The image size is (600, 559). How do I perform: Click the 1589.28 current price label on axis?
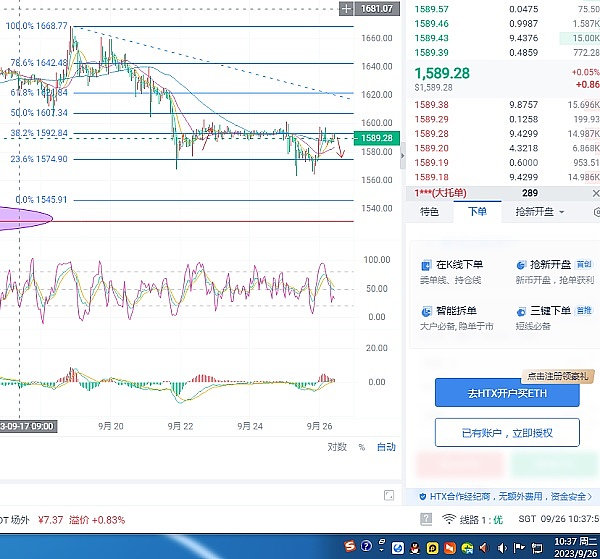coord(378,138)
